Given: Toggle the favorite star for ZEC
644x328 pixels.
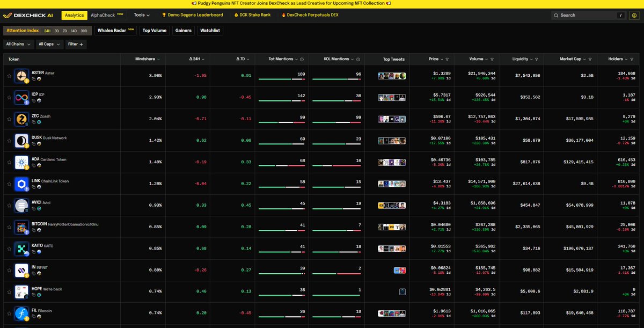Looking at the screenshot, I should (x=9, y=119).
